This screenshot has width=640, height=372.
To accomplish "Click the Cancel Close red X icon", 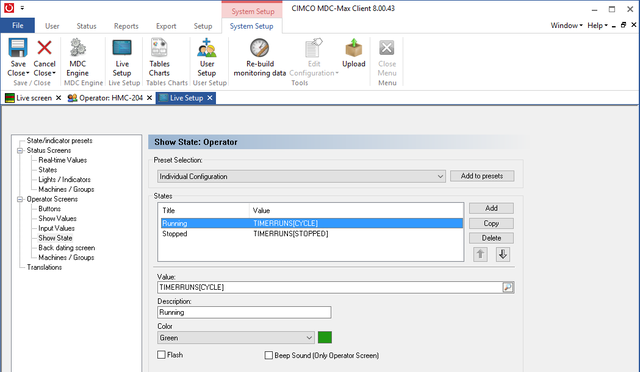I will 44,48.
